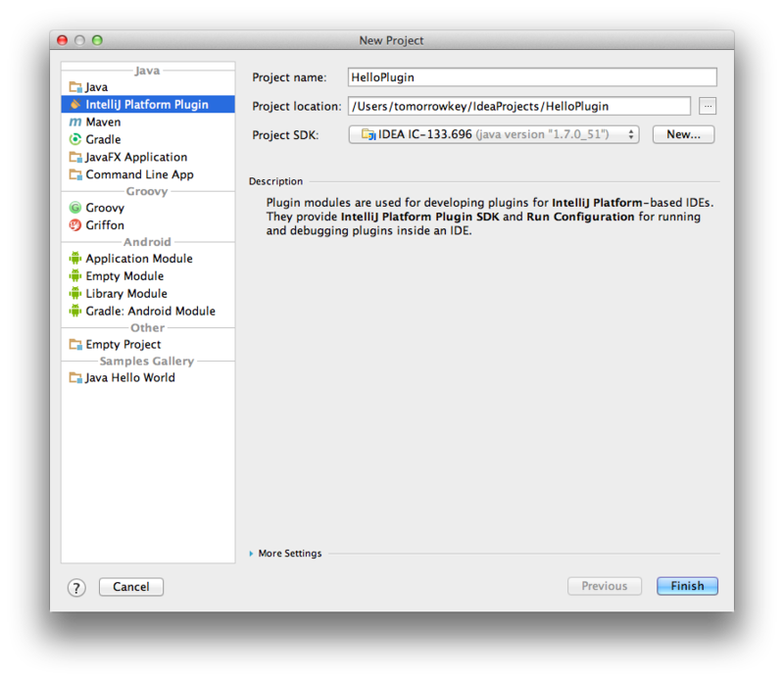Click the disabled Previous button
This screenshot has height=681, width=784.
pyautogui.click(x=605, y=586)
